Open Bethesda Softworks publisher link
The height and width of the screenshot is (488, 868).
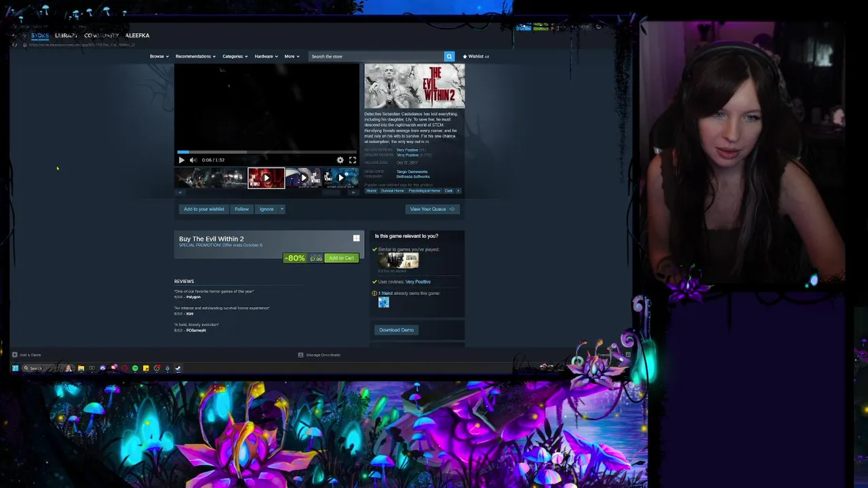413,176
